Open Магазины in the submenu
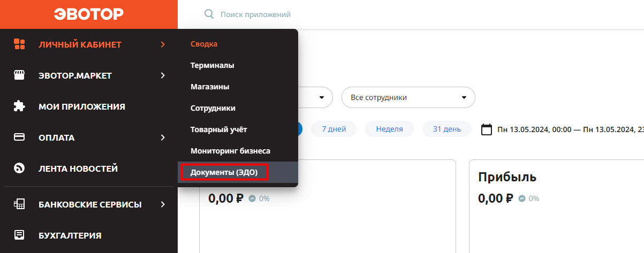The image size is (644, 253). (x=210, y=87)
